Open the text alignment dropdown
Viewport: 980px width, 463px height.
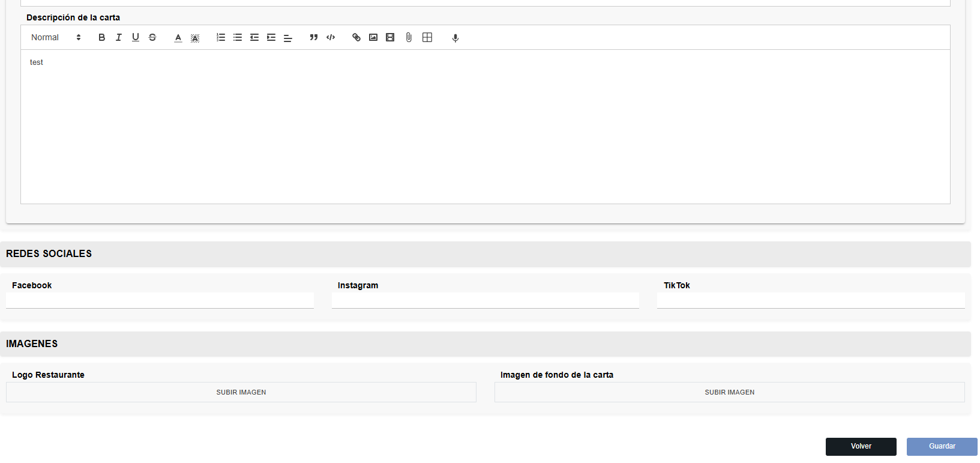288,38
